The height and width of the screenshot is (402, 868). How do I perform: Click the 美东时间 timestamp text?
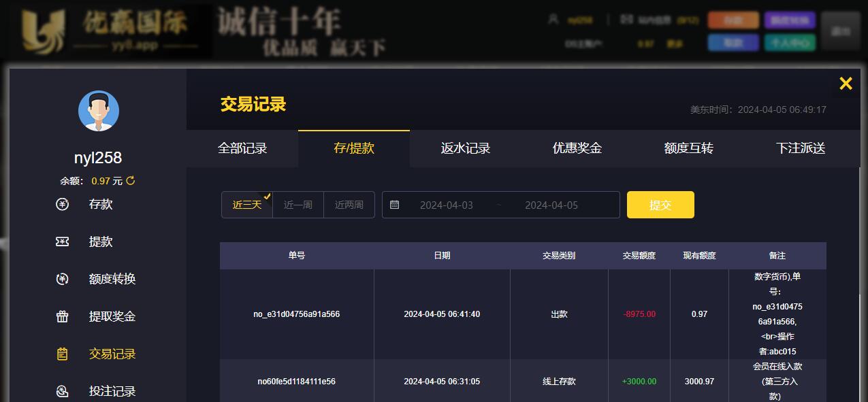click(x=758, y=110)
